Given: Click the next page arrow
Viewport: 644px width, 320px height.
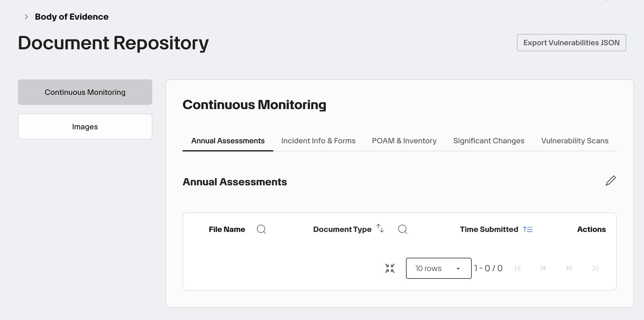Looking at the screenshot, I should [x=569, y=268].
